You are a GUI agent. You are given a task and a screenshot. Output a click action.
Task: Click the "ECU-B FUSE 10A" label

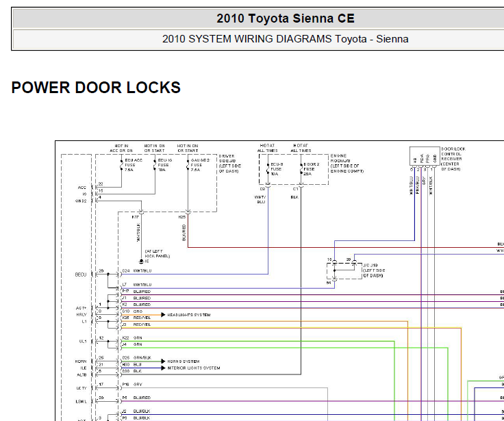(x=277, y=169)
